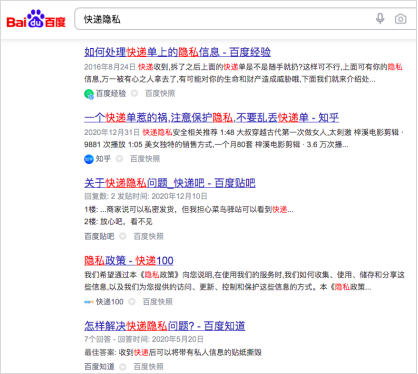Start voice search with microphone icon
Screen dimensions: 418x374
pos(380,19)
